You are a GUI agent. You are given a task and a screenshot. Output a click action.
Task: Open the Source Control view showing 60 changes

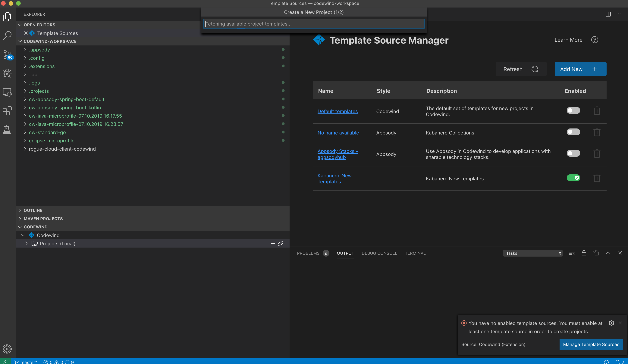click(7, 54)
